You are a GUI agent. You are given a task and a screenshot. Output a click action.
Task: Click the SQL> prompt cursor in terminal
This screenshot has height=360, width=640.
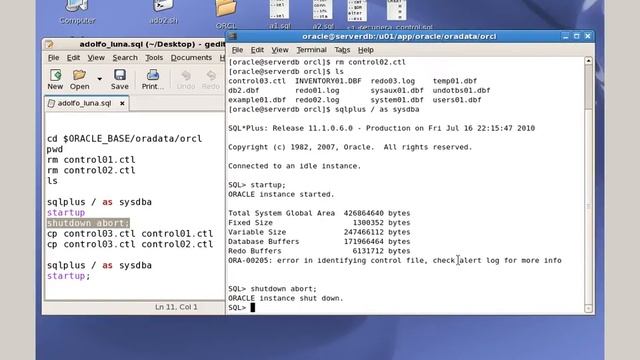pos(253,307)
